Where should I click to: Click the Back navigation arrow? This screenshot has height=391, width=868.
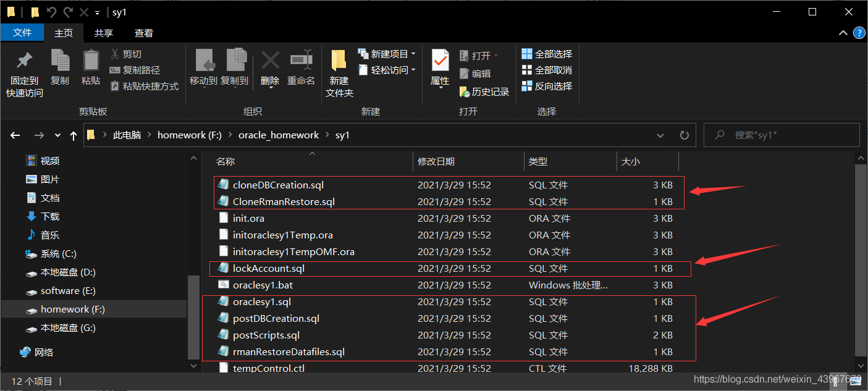(15, 135)
